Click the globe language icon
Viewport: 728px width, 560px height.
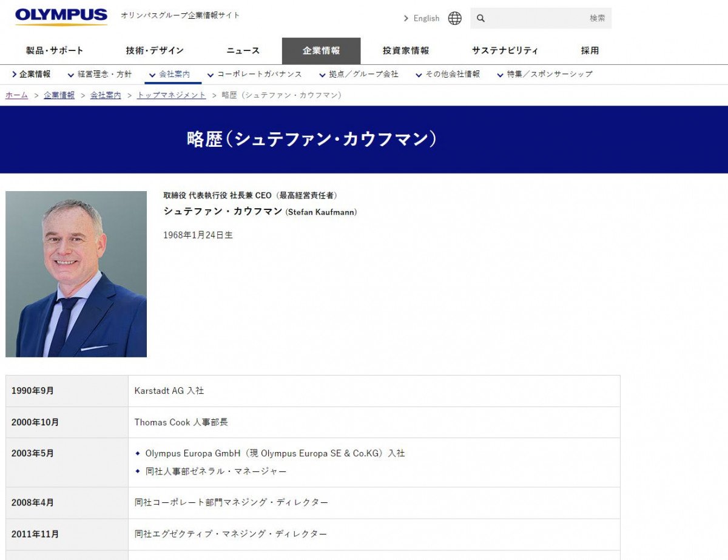click(x=454, y=18)
